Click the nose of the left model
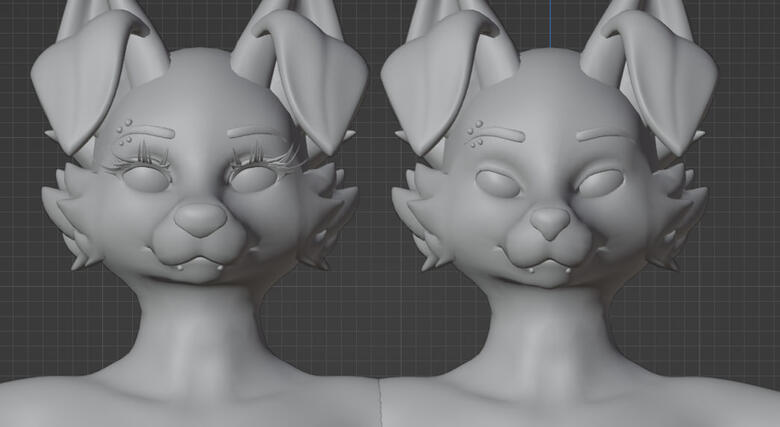 [202, 219]
